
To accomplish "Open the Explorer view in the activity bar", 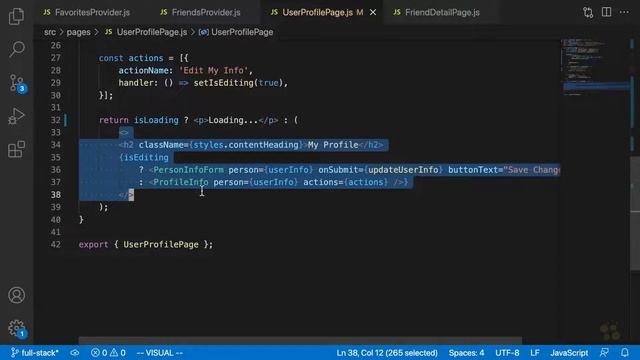I will click(x=16, y=16).
